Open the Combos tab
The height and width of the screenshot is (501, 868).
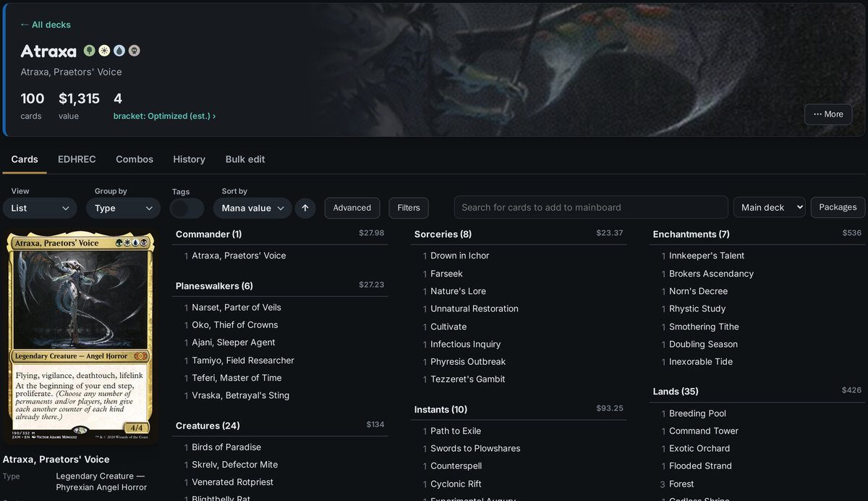135,159
